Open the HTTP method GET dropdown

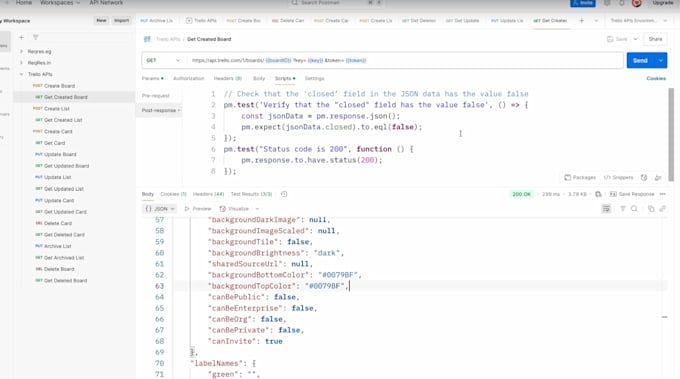point(163,60)
